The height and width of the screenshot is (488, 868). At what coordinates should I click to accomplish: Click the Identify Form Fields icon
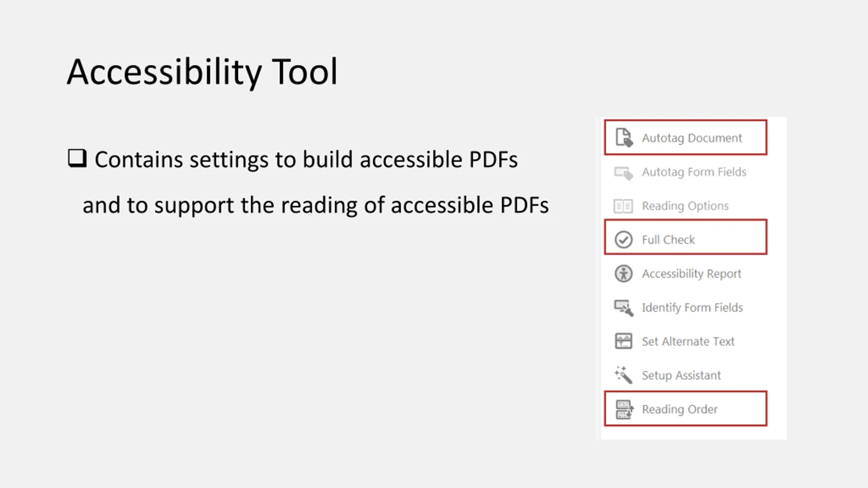click(624, 308)
